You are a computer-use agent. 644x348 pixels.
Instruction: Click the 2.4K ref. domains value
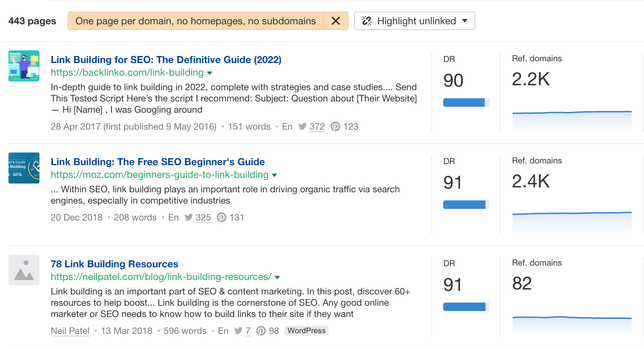coord(531,181)
